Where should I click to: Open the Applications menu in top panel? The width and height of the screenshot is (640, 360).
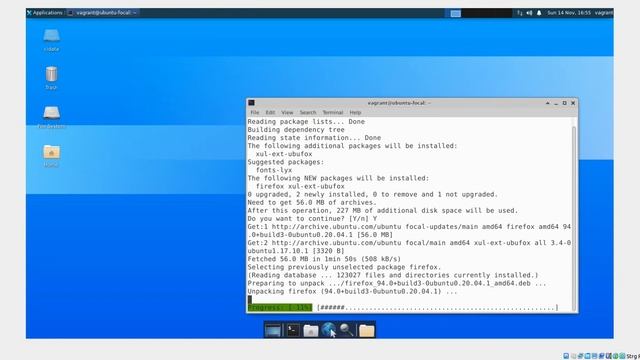[x=44, y=13]
